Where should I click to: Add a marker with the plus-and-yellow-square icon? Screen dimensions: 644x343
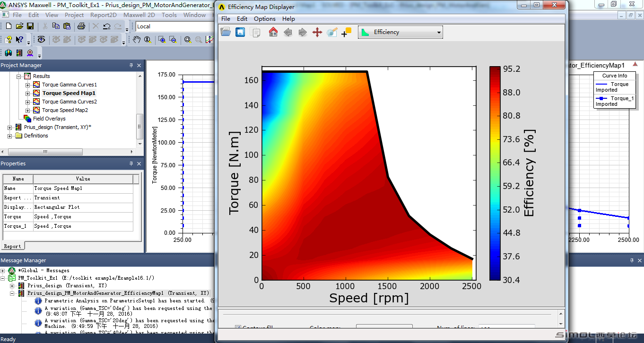(347, 32)
